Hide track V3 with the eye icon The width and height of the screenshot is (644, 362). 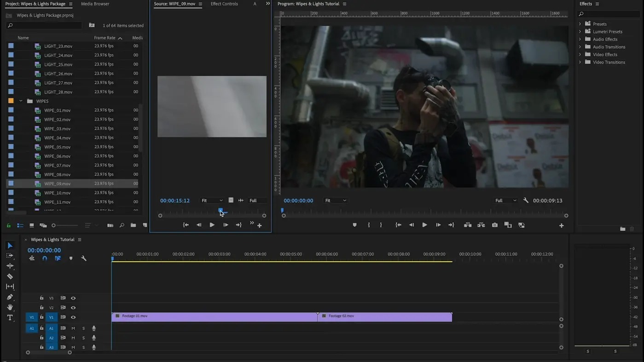point(73,298)
